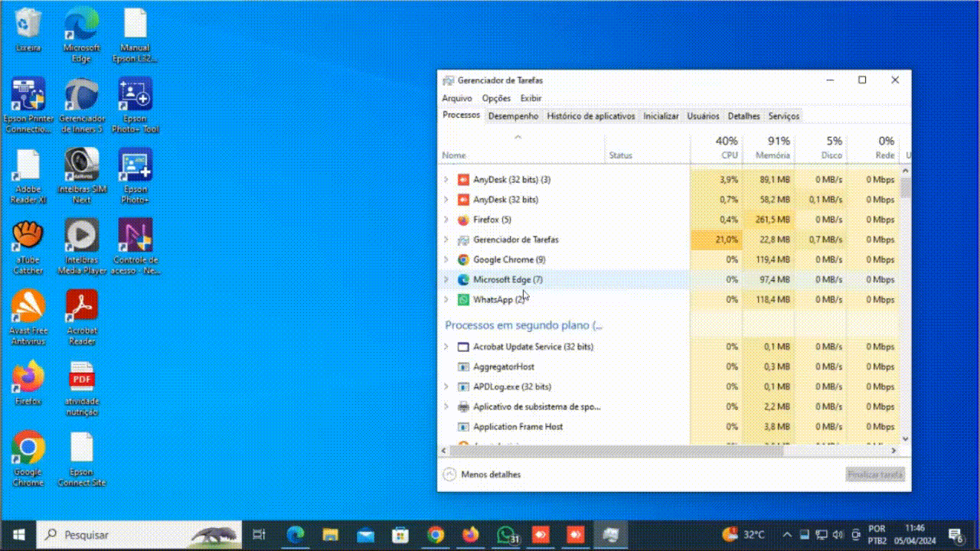980x551 pixels.
Task: Sort processes by Disco column header
Action: [821, 148]
